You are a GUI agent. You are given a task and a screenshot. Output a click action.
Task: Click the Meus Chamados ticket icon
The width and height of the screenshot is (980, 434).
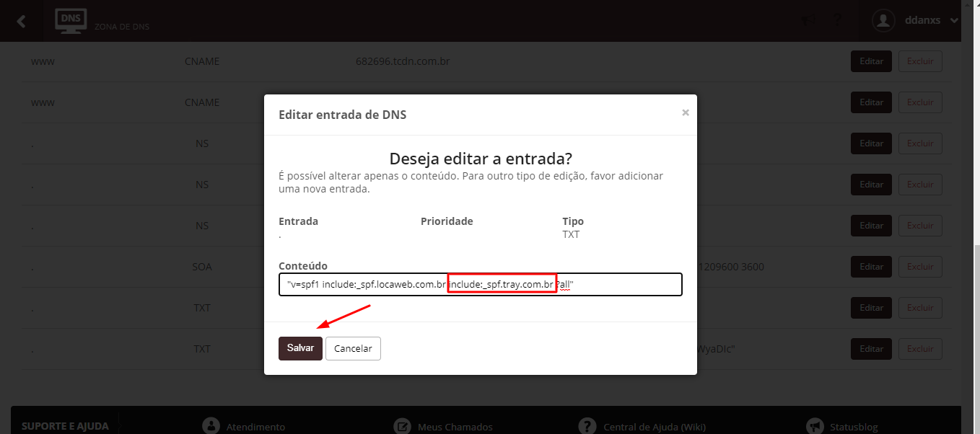pos(402,425)
